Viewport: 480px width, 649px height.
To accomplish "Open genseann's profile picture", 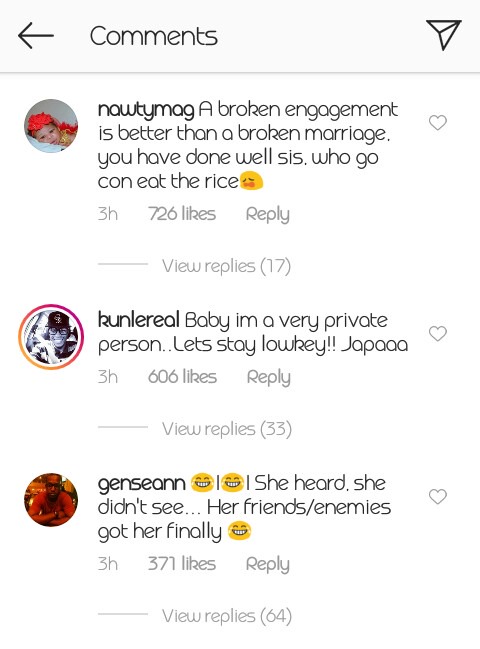I will click(x=51, y=500).
